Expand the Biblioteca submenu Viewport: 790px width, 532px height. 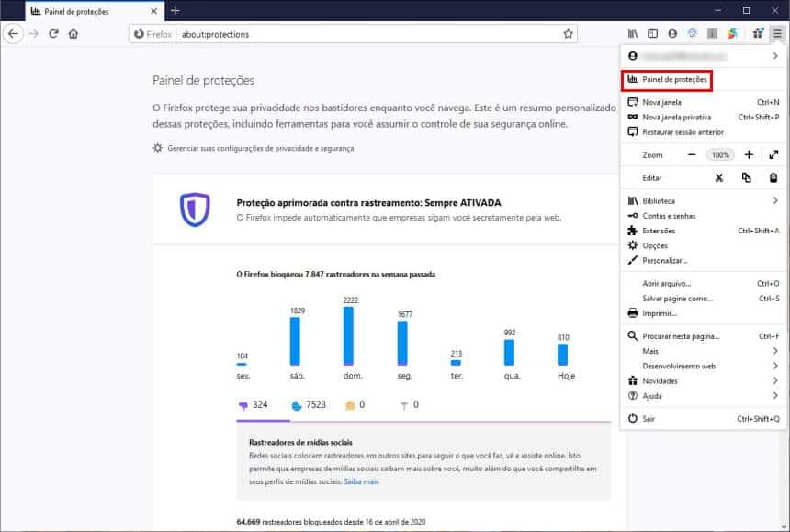tap(704, 201)
